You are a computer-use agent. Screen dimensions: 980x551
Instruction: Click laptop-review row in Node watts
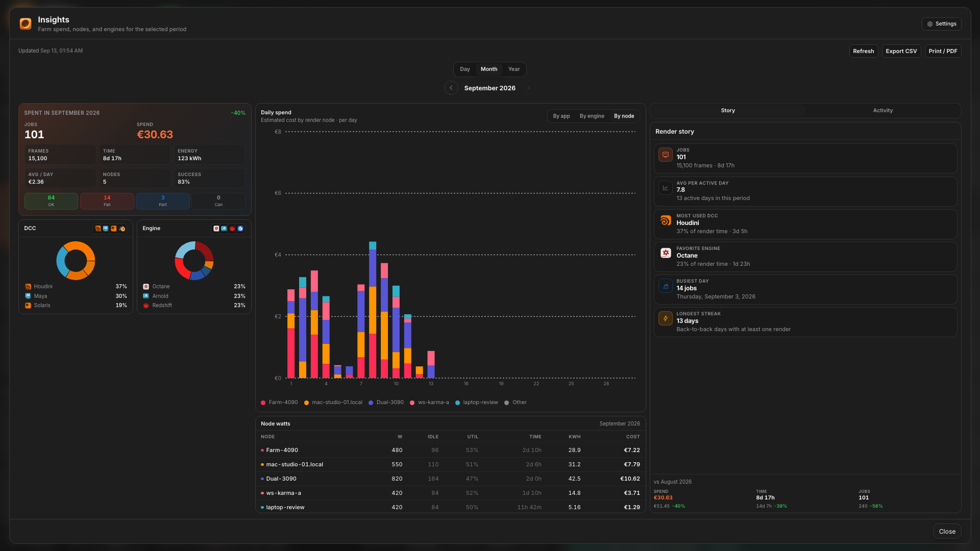tap(450, 507)
